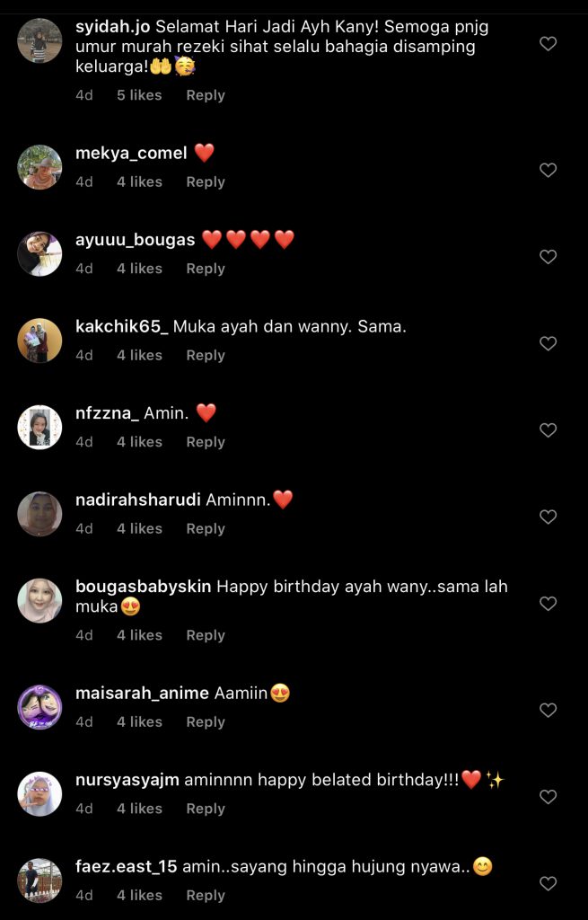Show 4 likes on nursyasyajm's comment
This screenshot has height=920, width=588.
pos(139,809)
